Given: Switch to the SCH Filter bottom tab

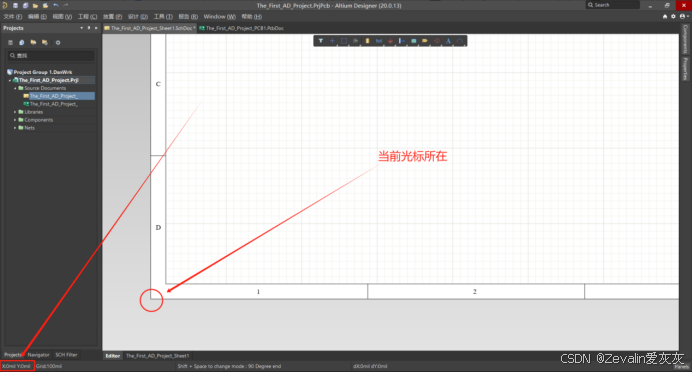Looking at the screenshot, I should pyautogui.click(x=66, y=354).
